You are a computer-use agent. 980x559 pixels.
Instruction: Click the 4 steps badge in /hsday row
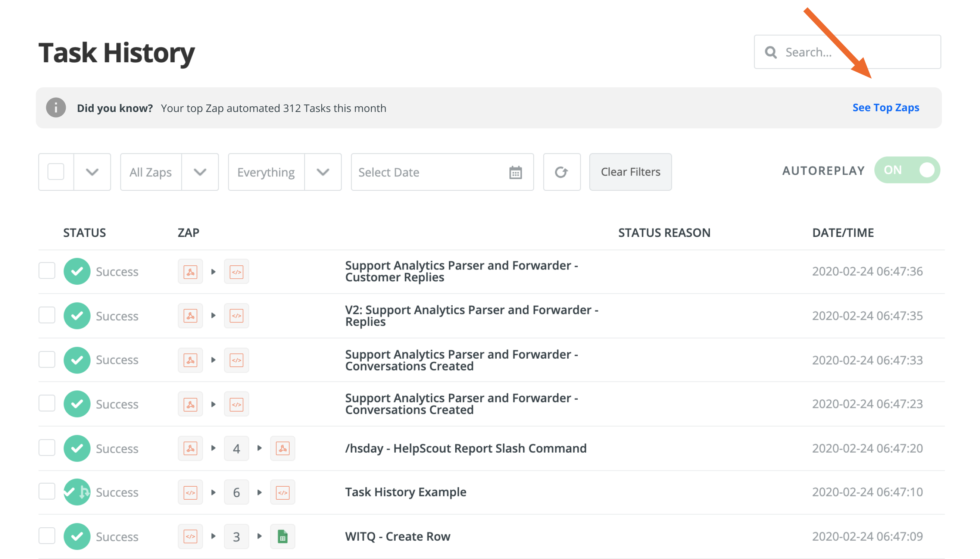pyautogui.click(x=236, y=449)
